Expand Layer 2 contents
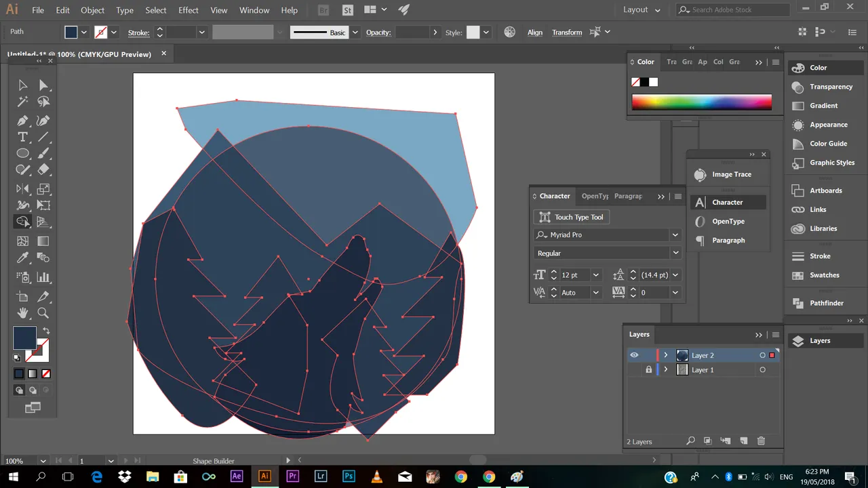 click(x=666, y=355)
